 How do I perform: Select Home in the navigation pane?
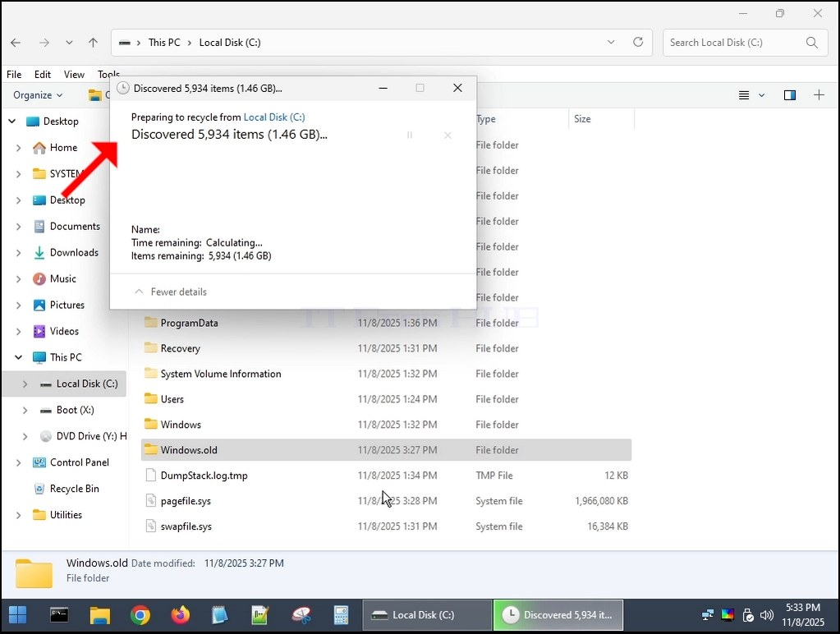tap(63, 147)
